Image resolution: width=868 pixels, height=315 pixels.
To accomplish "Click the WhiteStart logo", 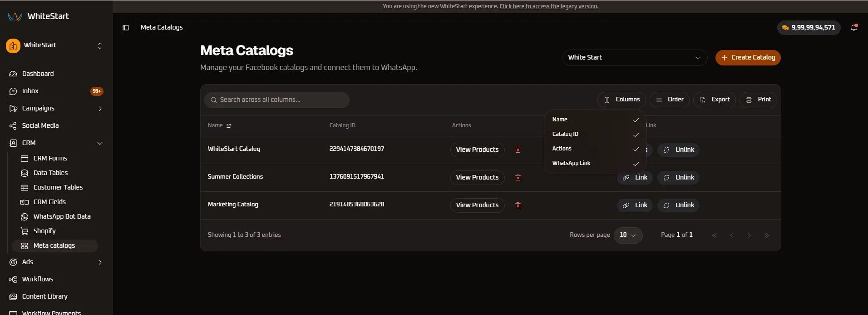I will point(38,16).
